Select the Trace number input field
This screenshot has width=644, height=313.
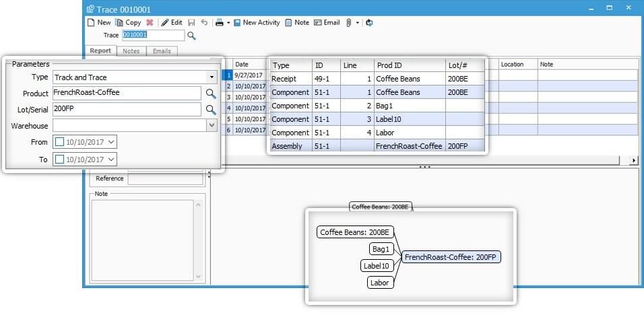[153, 35]
